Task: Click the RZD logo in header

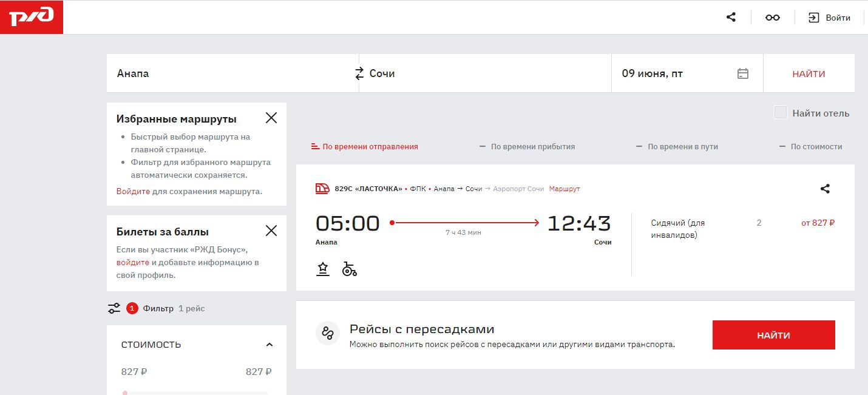Action: pos(32,17)
